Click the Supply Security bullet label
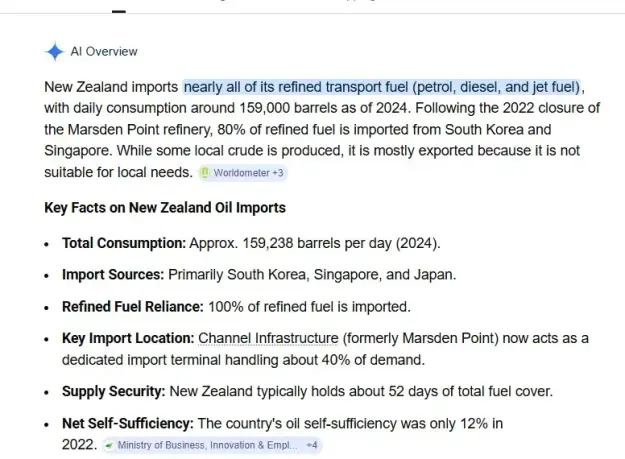 (x=114, y=391)
